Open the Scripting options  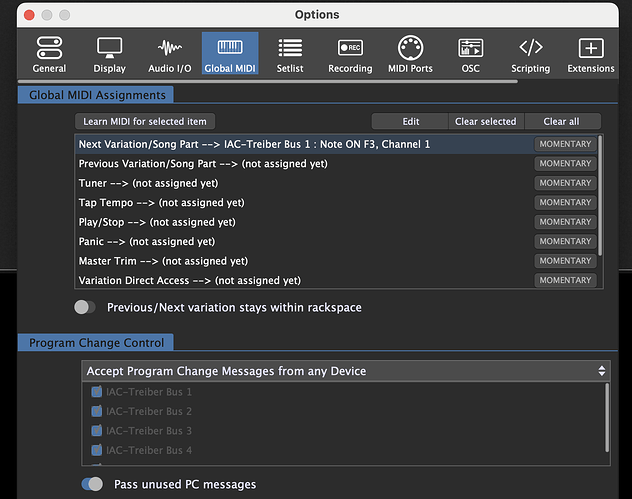pos(530,54)
